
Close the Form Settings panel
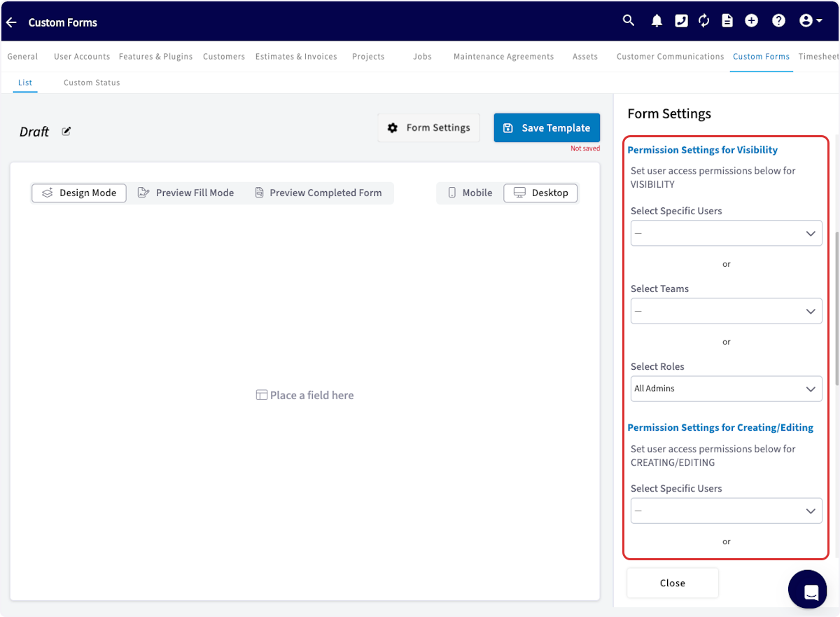(x=673, y=583)
